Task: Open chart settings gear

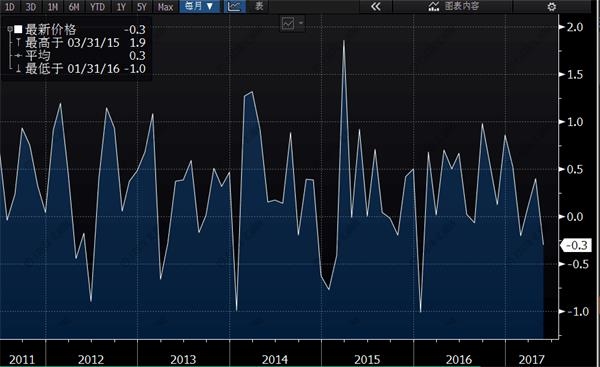Action: tap(551, 7)
